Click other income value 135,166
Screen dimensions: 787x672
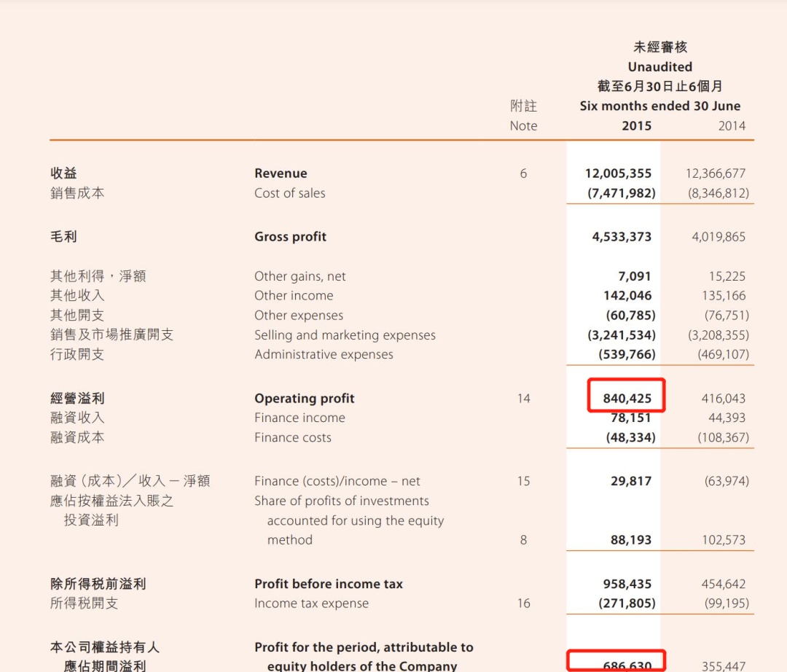724,296
